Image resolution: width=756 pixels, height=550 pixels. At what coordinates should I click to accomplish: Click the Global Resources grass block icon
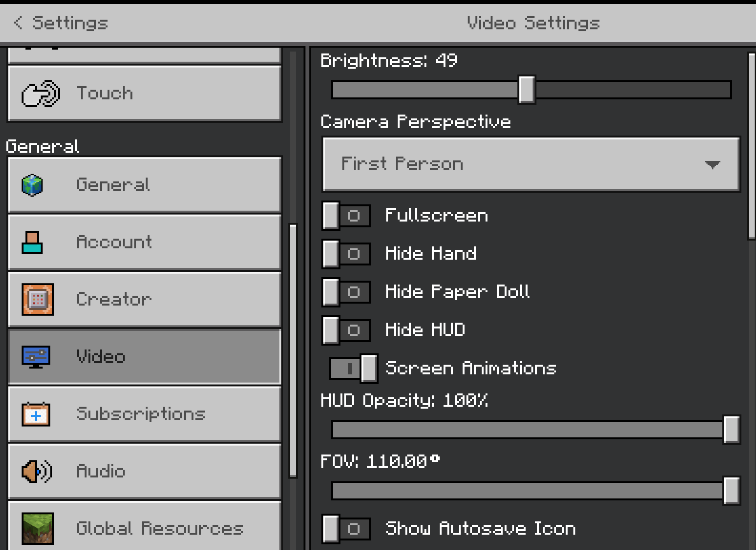point(37,528)
